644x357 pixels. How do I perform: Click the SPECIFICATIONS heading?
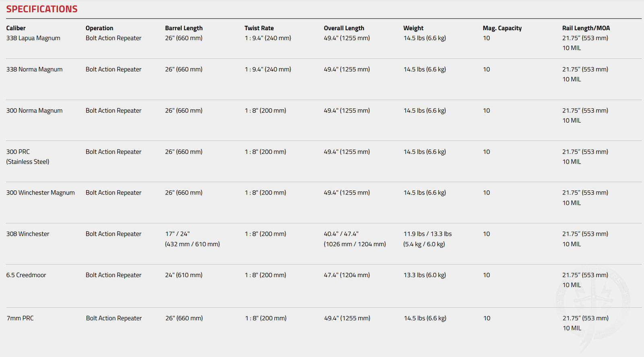(x=42, y=9)
